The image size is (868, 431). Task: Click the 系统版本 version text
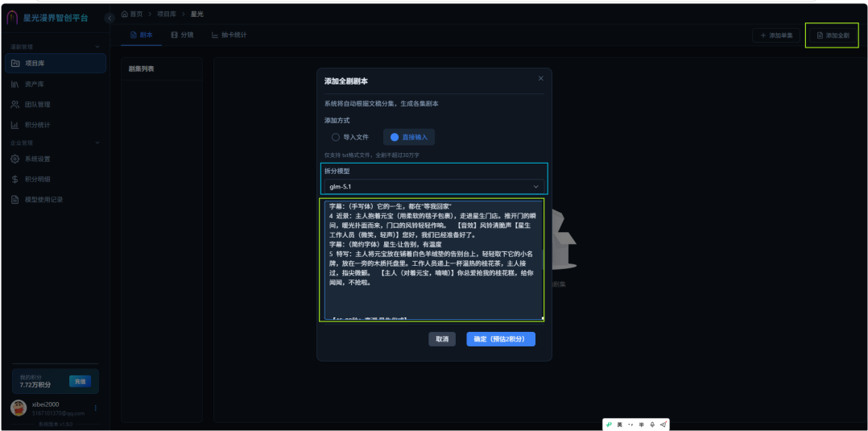pos(55,425)
